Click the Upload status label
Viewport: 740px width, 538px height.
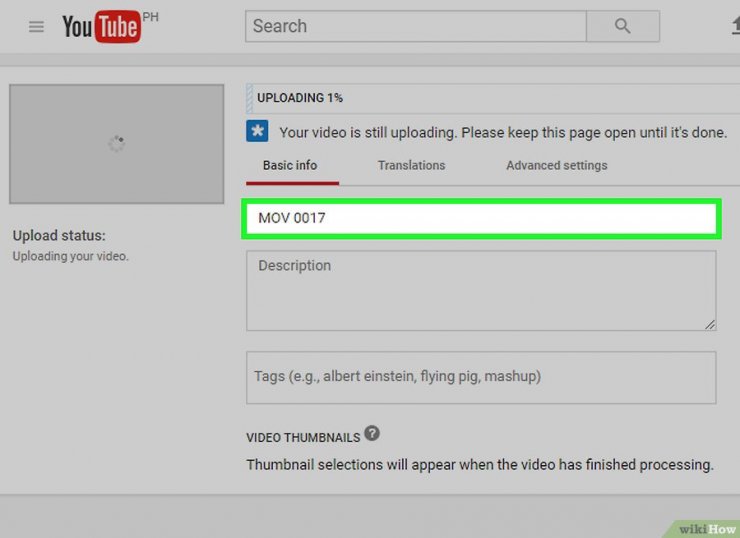click(59, 236)
